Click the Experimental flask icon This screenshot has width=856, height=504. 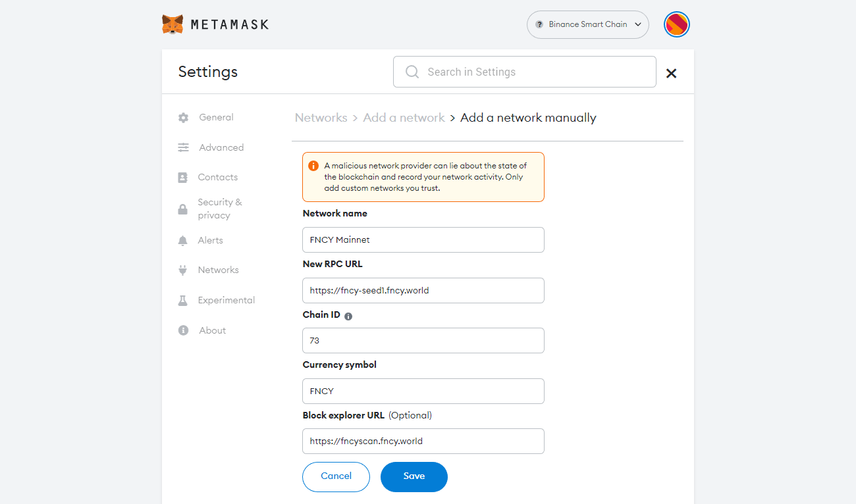(x=183, y=301)
